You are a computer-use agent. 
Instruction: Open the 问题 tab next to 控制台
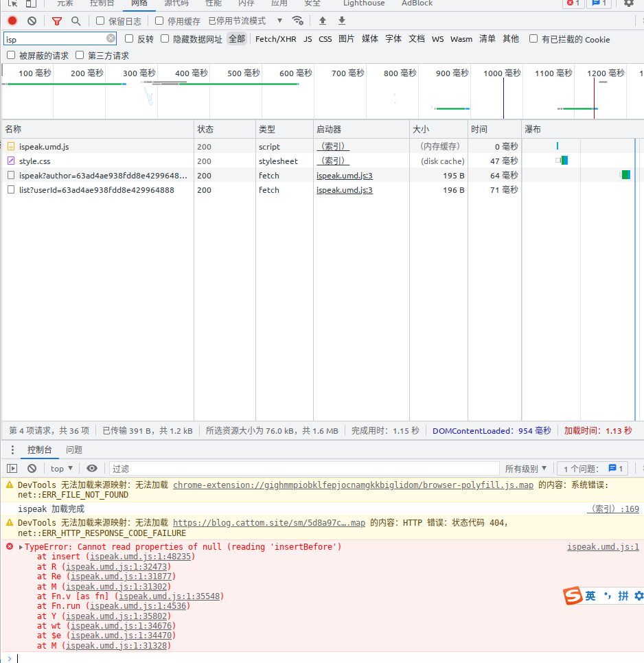coord(74,450)
